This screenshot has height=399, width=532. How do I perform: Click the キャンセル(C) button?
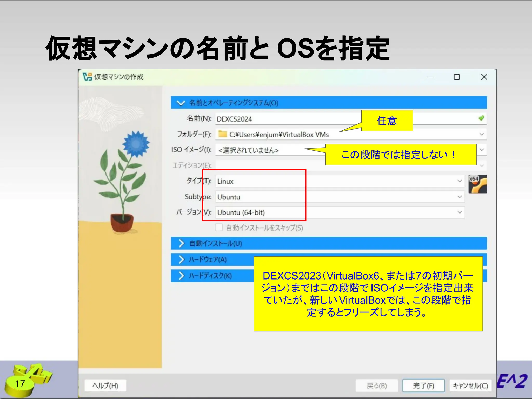point(470,385)
